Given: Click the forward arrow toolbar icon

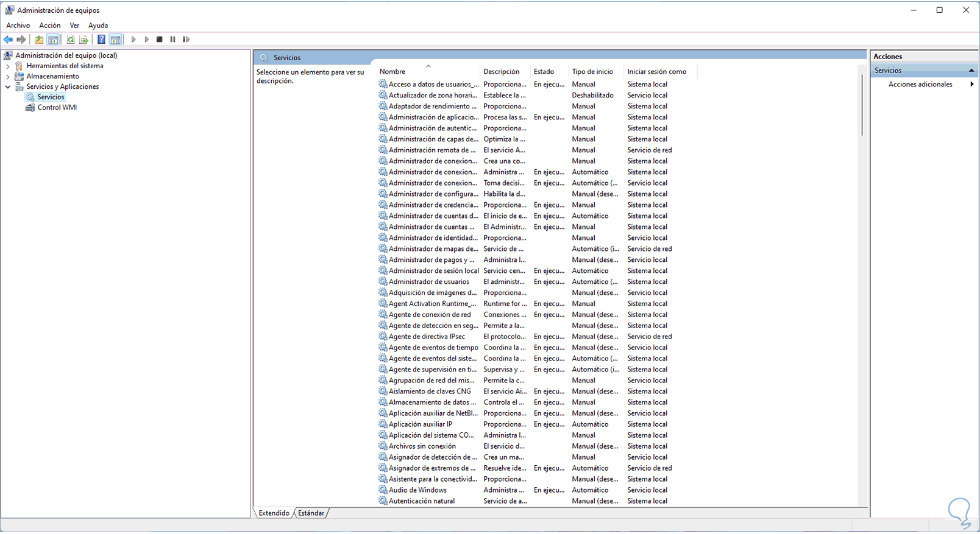Looking at the screenshot, I should pos(21,40).
